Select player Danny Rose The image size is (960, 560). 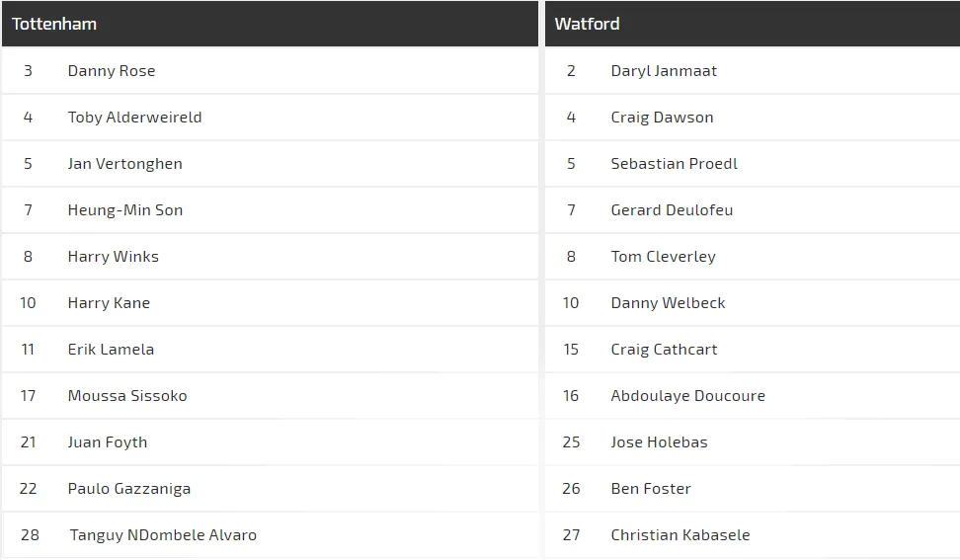(x=112, y=71)
